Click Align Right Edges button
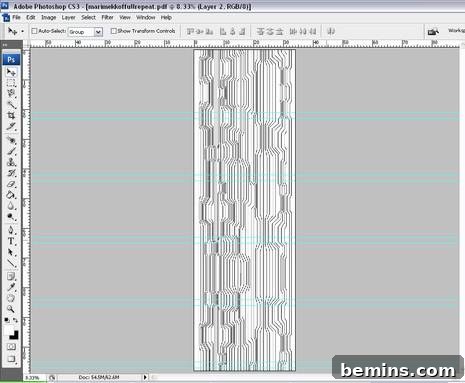Image resolution: width=465 pixels, height=383 pixels. (x=242, y=32)
